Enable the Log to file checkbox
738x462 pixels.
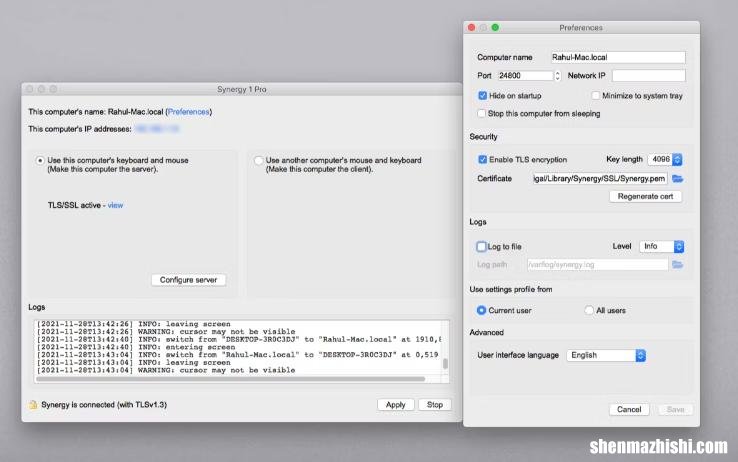click(481, 247)
